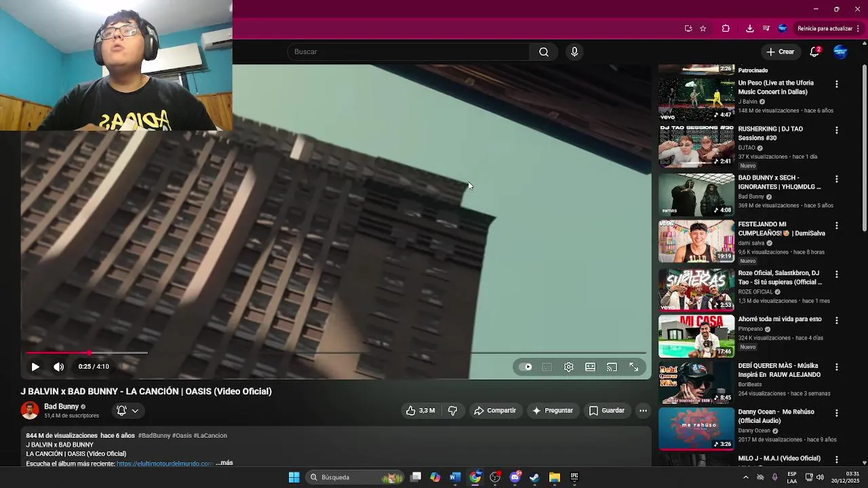
Task: Open options for Un Peso live video
Action: pos(837,84)
